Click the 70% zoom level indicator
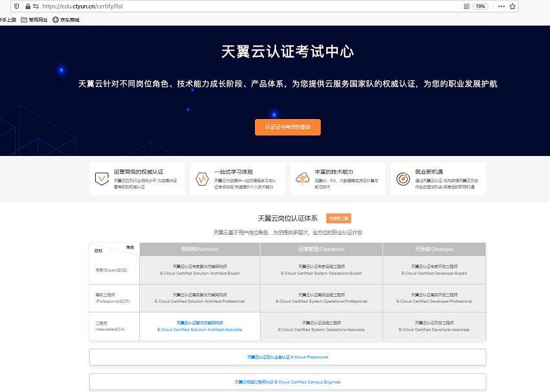 click(x=480, y=6)
